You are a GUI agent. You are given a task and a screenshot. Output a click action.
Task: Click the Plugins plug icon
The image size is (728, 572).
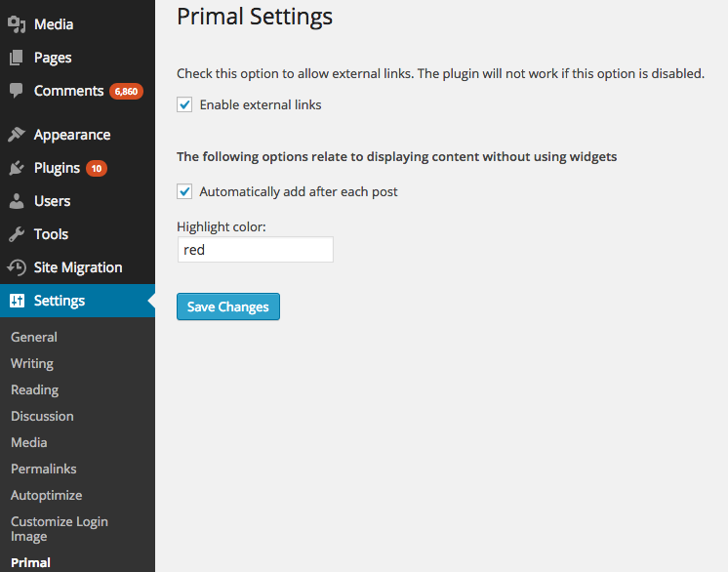coord(17,168)
